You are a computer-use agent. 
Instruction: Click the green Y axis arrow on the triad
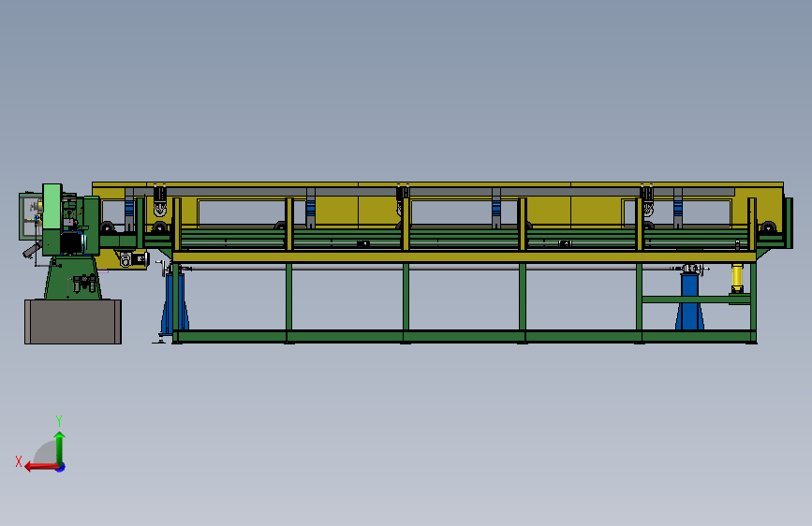pos(60,447)
